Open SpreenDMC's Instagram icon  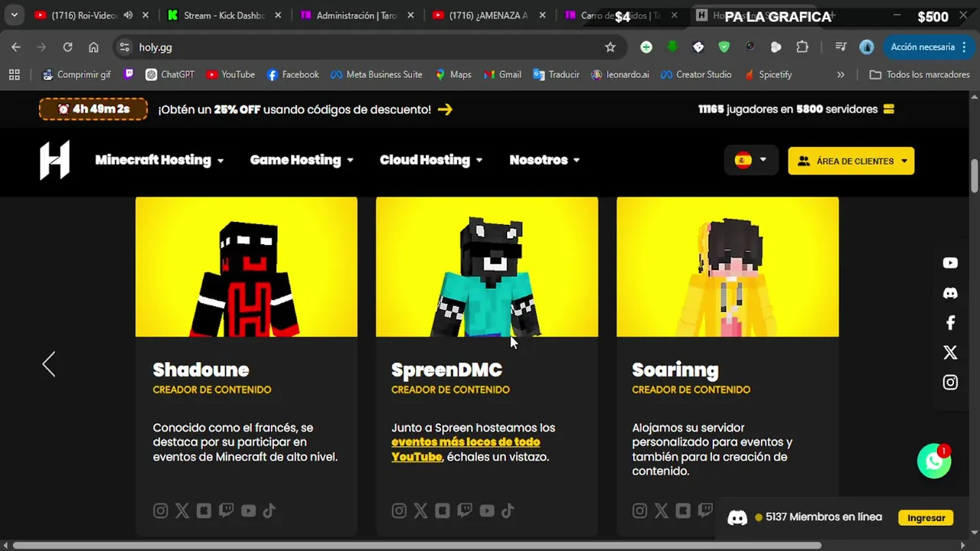pos(399,511)
